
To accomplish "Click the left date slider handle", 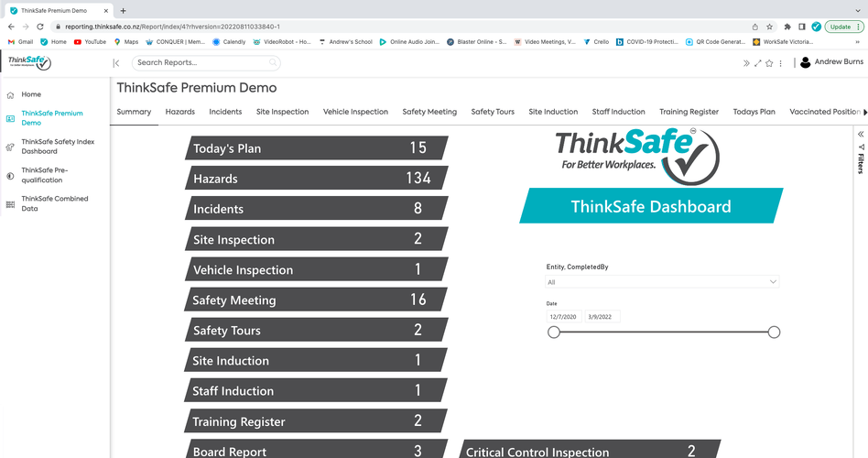I will tap(554, 333).
